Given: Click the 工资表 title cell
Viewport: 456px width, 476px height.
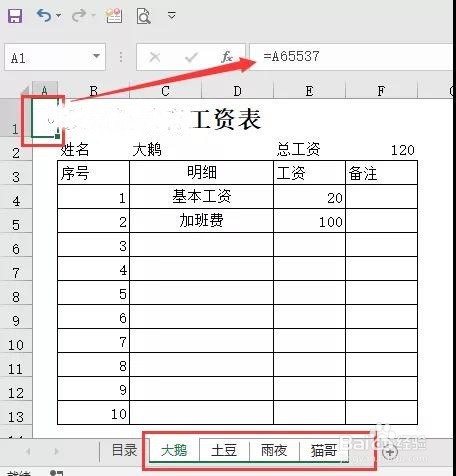Looking at the screenshot, I should tap(227, 119).
